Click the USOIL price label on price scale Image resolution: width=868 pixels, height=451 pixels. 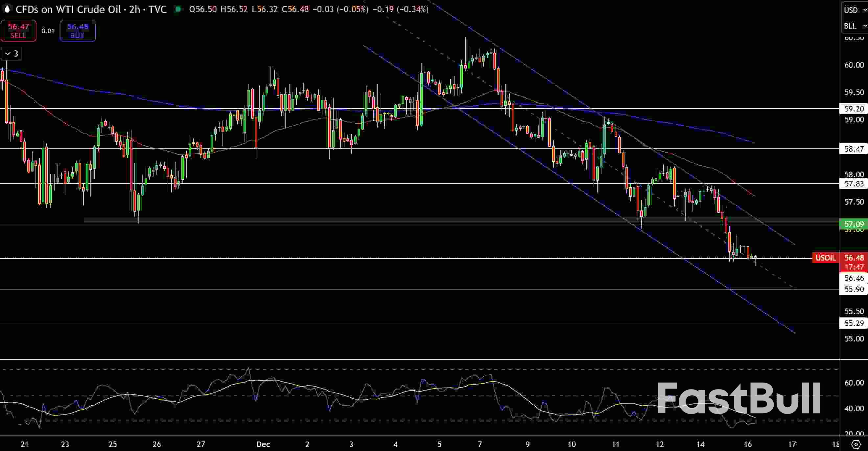tap(826, 258)
